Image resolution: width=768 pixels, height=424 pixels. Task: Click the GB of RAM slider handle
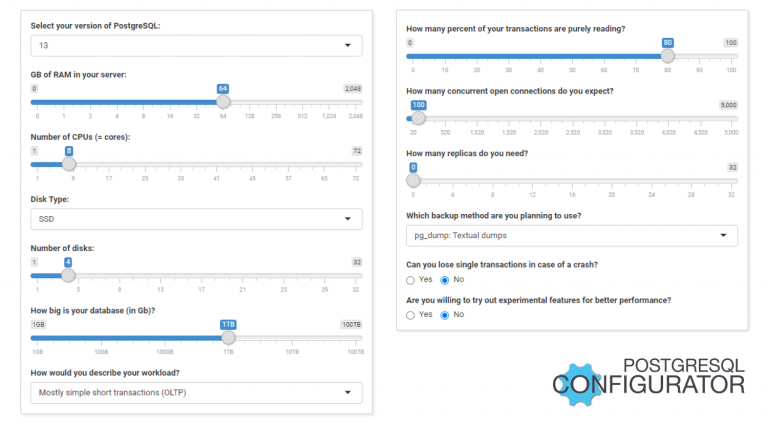223,101
